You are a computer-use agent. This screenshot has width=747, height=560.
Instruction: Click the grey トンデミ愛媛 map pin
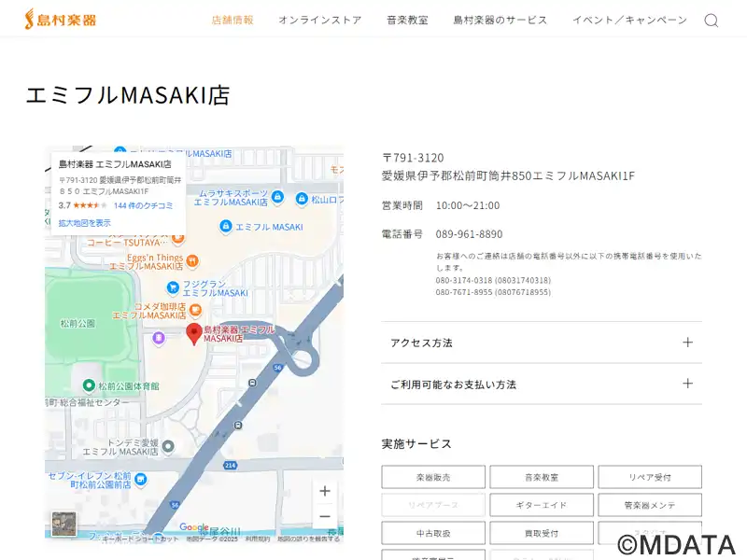(x=168, y=447)
